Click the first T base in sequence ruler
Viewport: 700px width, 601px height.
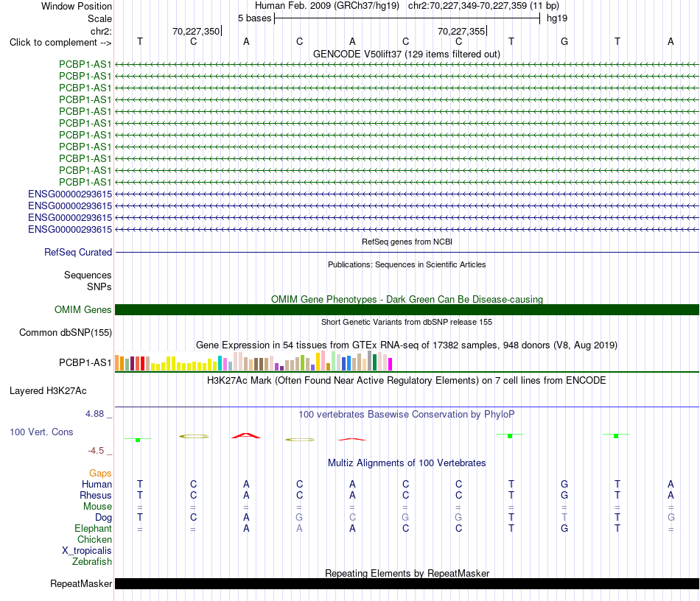point(140,41)
